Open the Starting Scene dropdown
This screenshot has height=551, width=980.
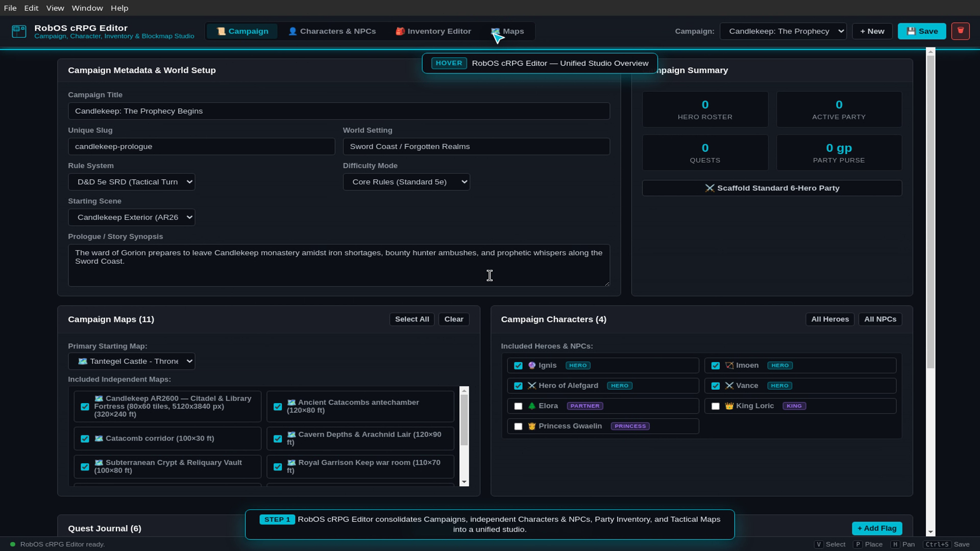[x=131, y=217]
